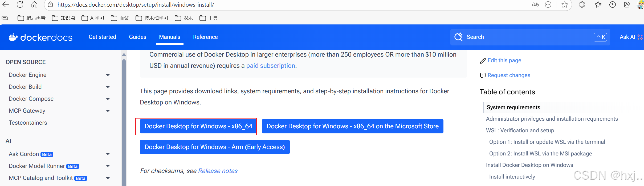Click the browser profile avatar
Image resolution: width=644 pixels, height=186 pixels.
pos(641,5)
